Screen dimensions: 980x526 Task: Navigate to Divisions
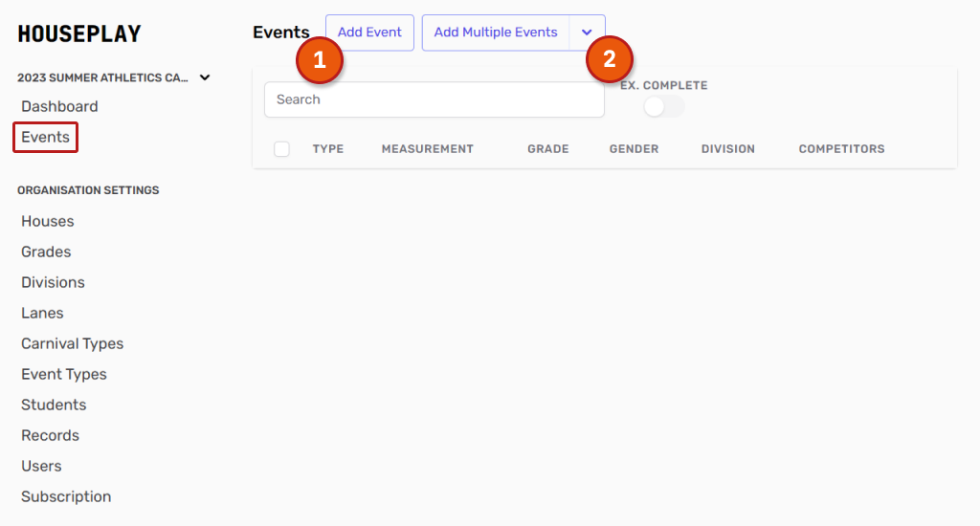coord(53,282)
